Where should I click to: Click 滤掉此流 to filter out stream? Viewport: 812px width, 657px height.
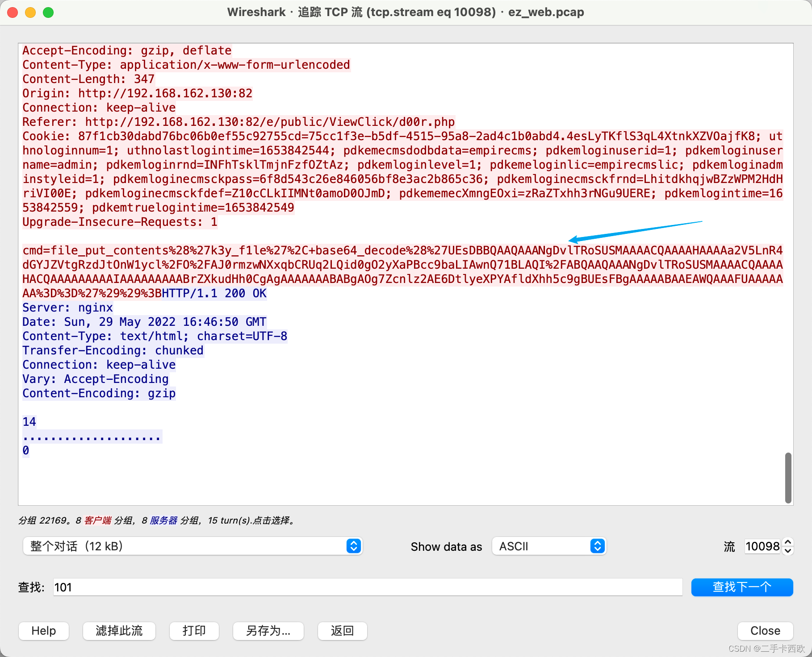pos(119,631)
